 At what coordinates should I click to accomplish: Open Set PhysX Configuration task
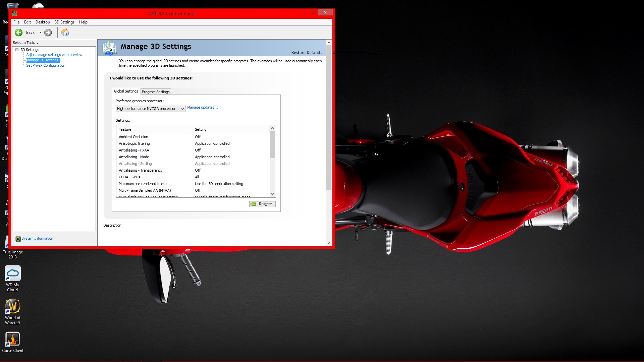coord(46,65)
